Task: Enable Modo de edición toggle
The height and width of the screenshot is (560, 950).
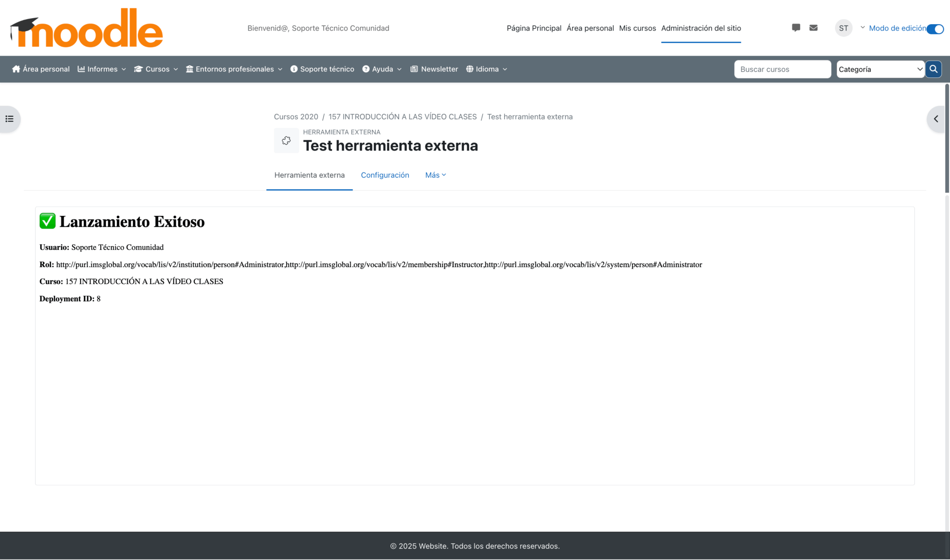Action: tap(936, 29)
